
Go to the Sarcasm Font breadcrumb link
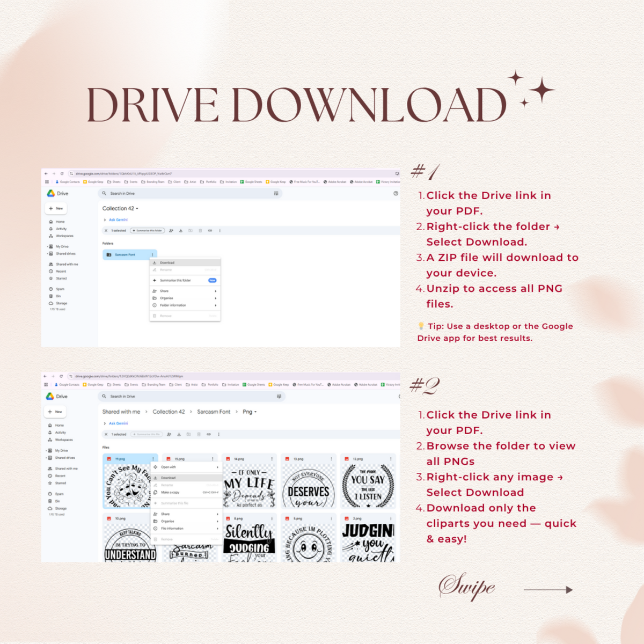pos(213,412)
